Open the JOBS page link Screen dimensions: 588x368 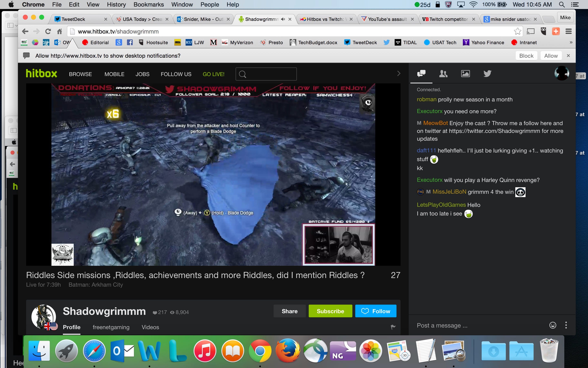pyautogui.click(x=142, y=74)
